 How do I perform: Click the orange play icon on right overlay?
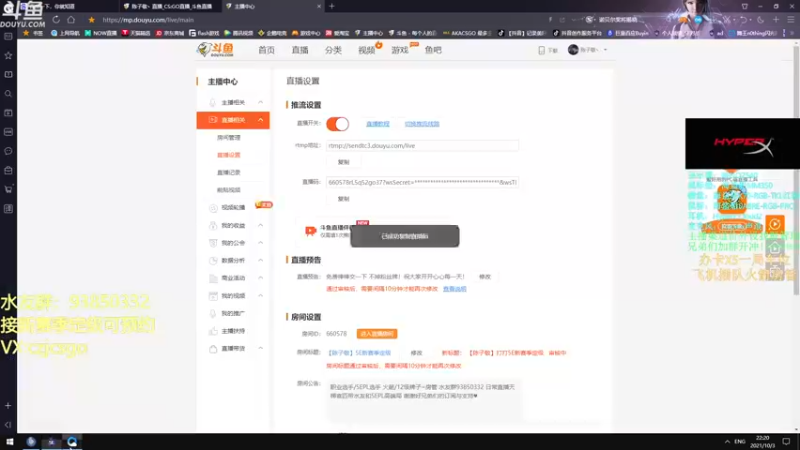774,224
